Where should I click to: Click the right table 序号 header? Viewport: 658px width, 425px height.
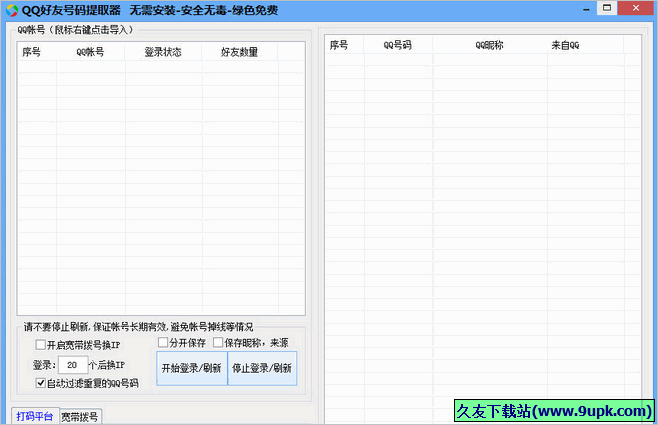pyautogui.click(x=345, y=45)
